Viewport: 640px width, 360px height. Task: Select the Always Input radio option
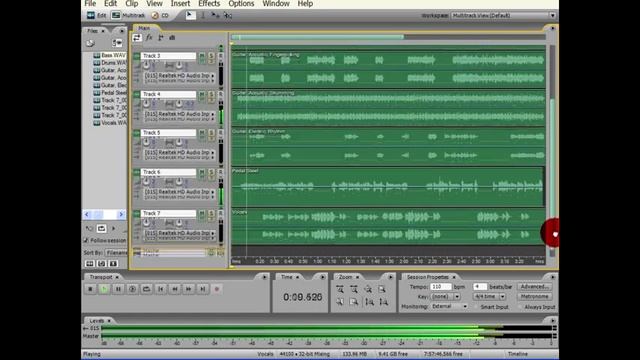click(x=520, y=307)
